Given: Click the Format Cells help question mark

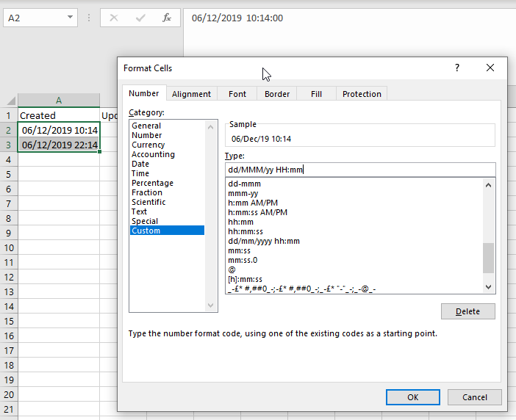Looking at the screenshot, I should click(x=457, y=68).
